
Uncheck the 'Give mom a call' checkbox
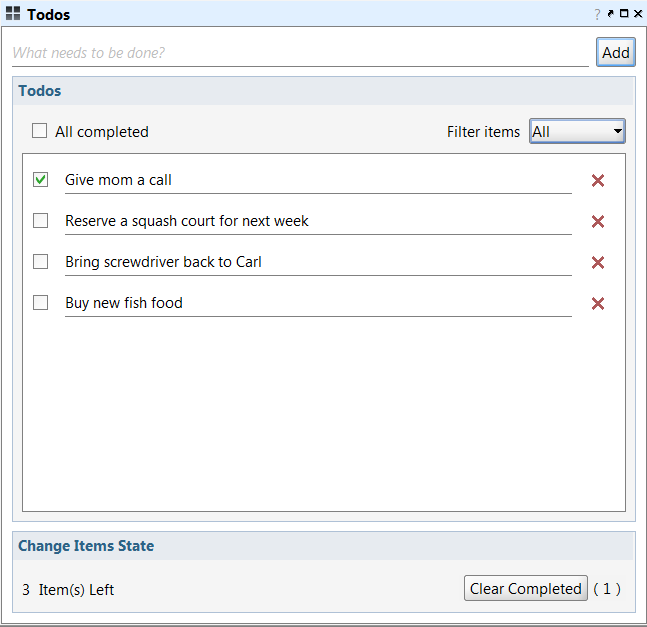(41, 180)
